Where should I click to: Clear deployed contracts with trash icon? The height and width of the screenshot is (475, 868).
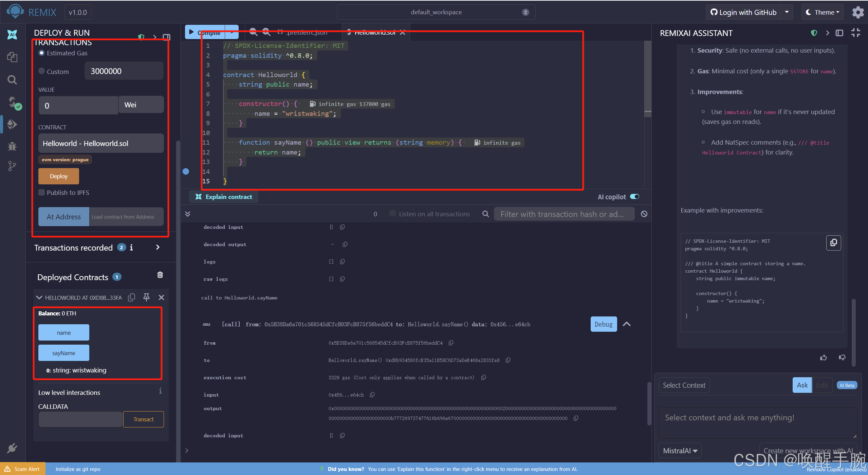click(x=160, y=275)
